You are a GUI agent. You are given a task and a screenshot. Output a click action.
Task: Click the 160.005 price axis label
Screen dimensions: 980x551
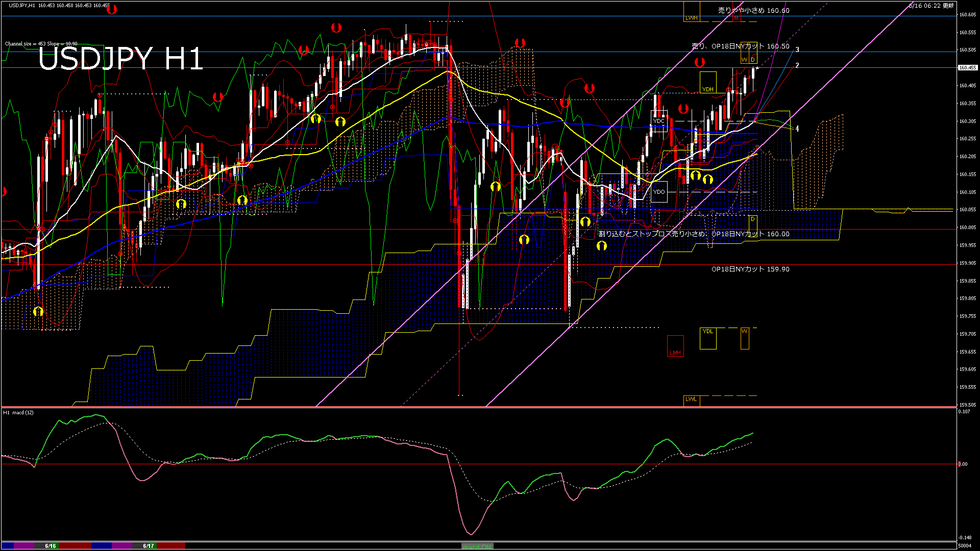[x=968, y=228]
